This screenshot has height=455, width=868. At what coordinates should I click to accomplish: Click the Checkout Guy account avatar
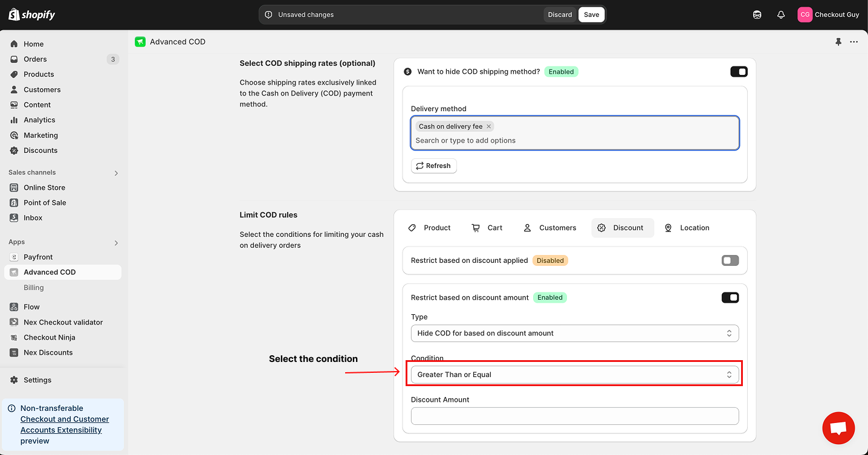805,15
